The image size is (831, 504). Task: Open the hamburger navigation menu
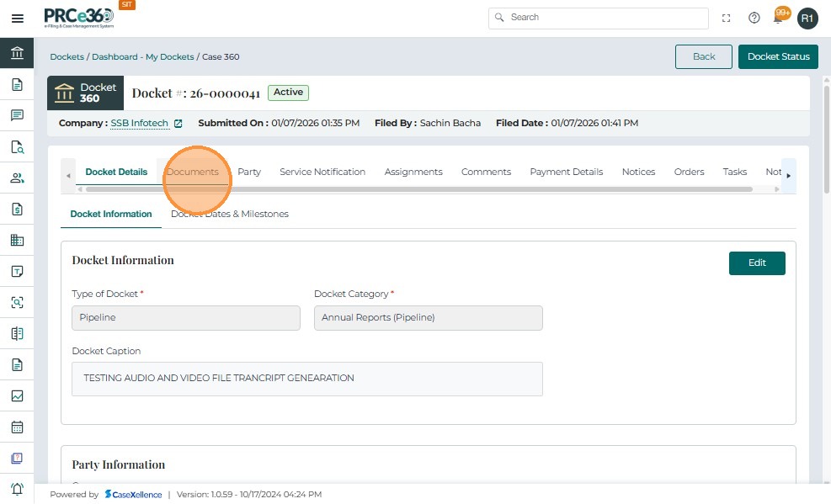(x=17, y=18)
